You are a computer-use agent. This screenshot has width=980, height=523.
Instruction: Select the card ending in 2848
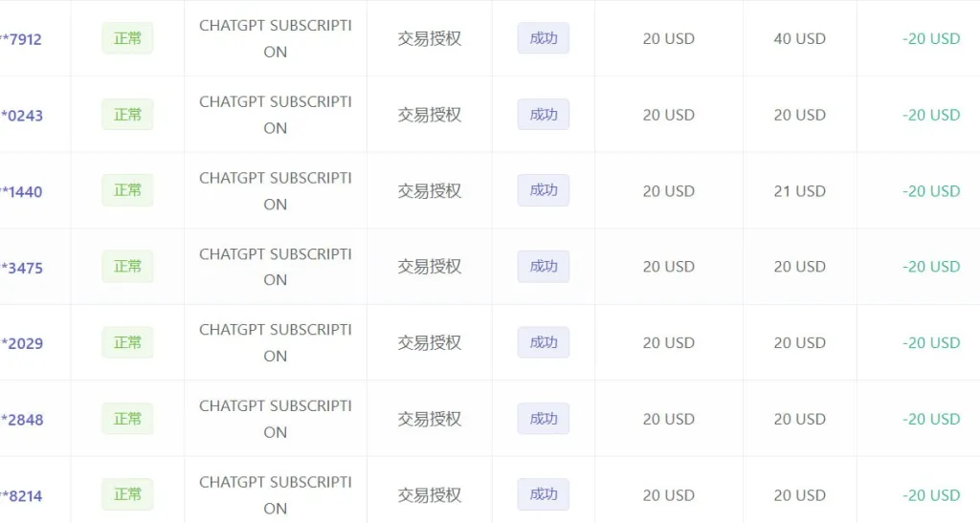(22, 420)
